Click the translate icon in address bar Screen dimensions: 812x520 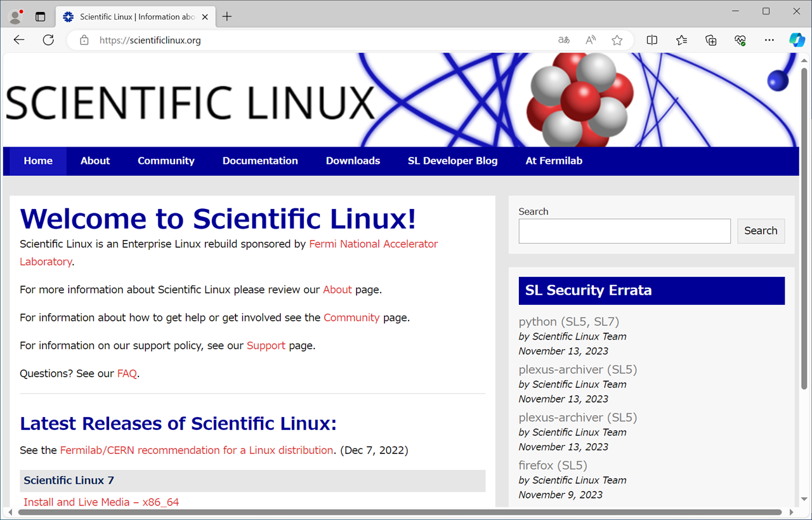click(563, 40)
